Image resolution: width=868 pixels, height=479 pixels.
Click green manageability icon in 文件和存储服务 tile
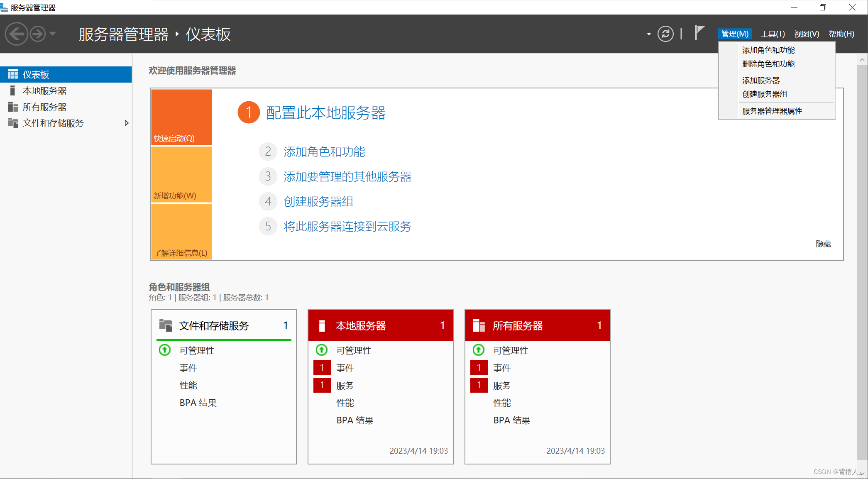[165, 350]
